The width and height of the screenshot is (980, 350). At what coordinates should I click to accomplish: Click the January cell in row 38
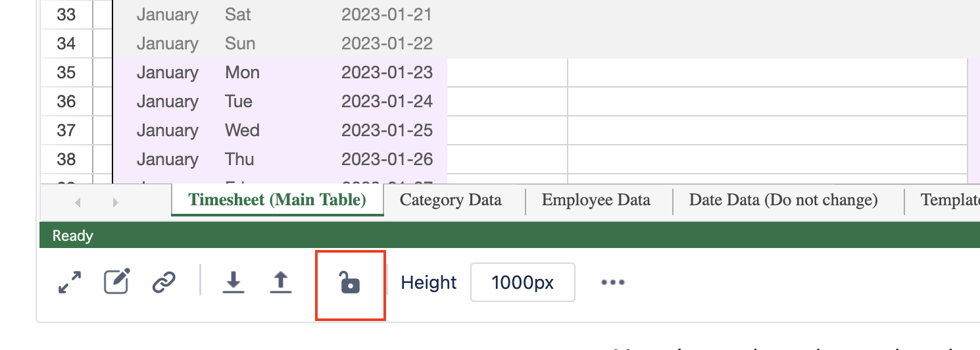click(x=167, y=159)
